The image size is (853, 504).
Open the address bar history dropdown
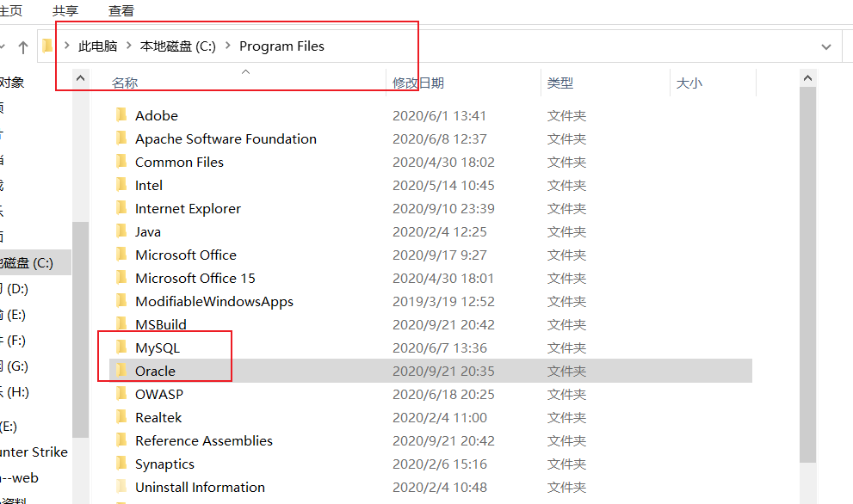click(x=826, y=46)
